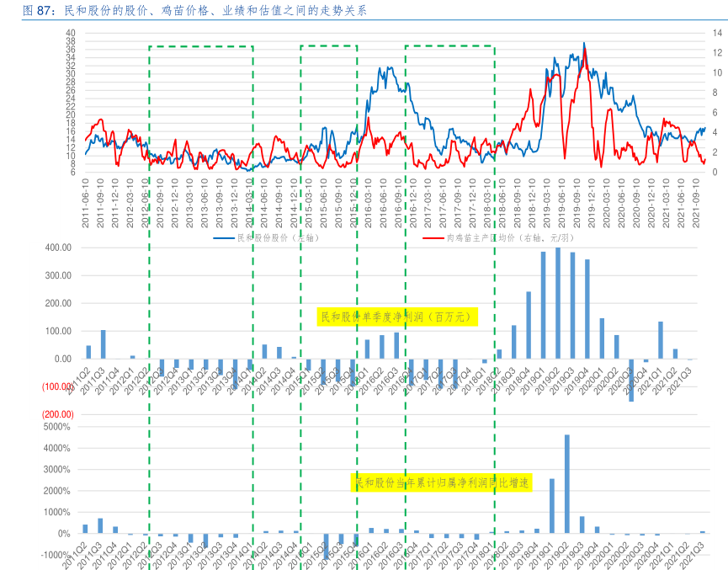Click the '4000%' axis value
Viewport: 728px width, 570px height.
pyautogui.click(x=56, y=448)
